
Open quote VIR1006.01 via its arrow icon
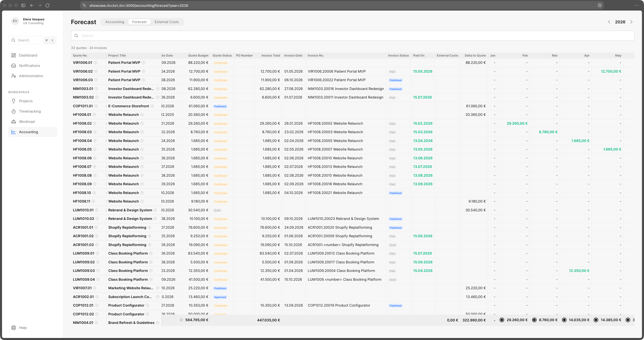95,63
